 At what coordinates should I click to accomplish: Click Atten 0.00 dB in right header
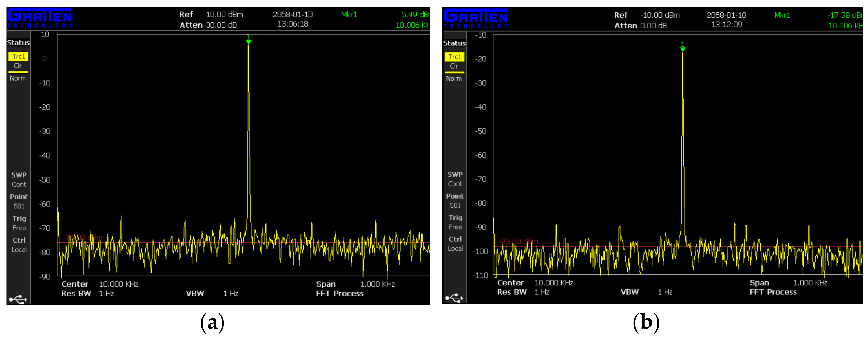tap(640, 26)
